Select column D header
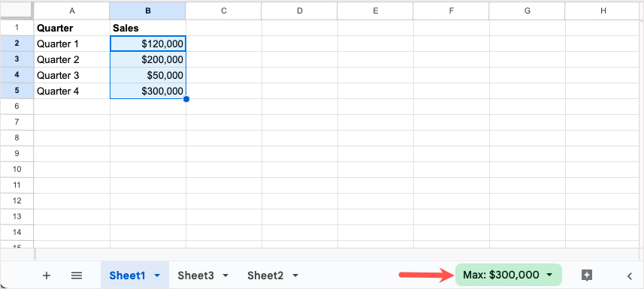Image resolution: width=644 pixels, height=289 pixels. point(299,11)
